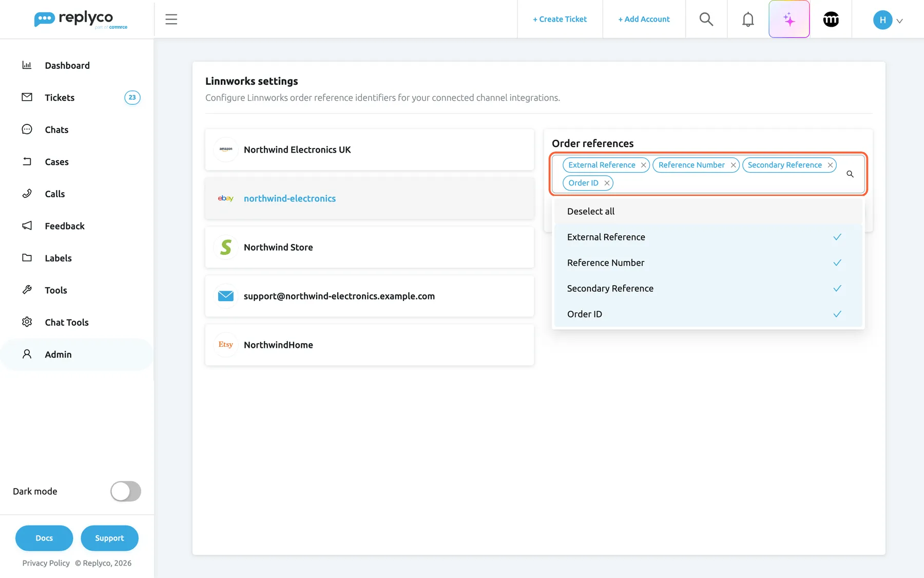Go to Tickets in sidebar
Screen dimensions: 924x578
pos(77,98)
